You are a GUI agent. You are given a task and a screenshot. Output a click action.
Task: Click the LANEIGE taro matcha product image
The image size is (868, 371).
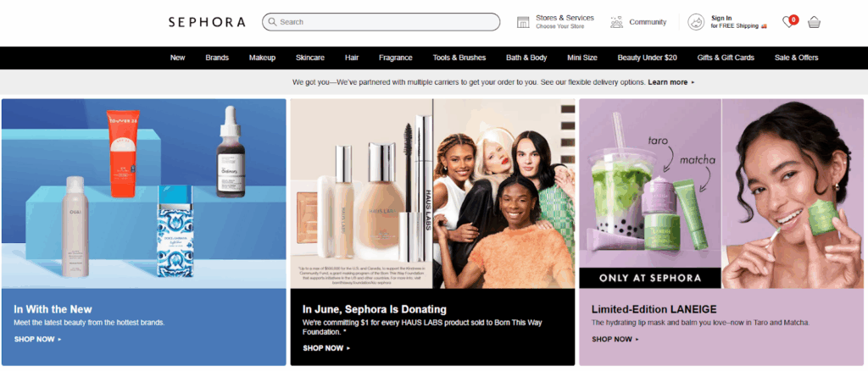click(x=650, y=184)
